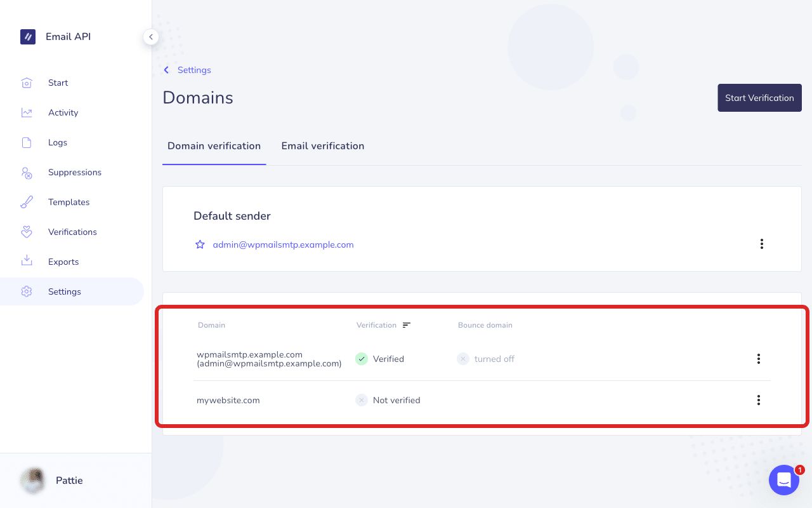The height and width of the screenshot is (508, 812).
Task: Collapse the sidebar with the chevron button
Action: click(x=150, y=37)
